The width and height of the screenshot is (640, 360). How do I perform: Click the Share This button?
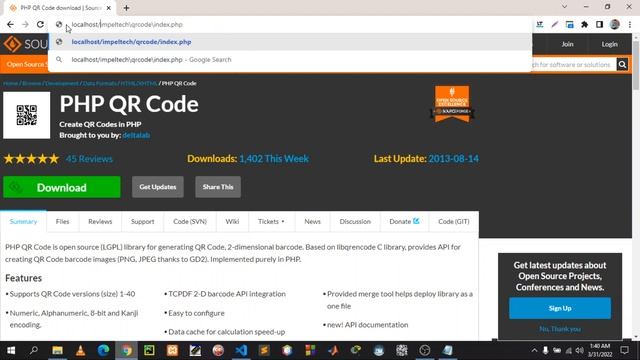click(218, 187)
